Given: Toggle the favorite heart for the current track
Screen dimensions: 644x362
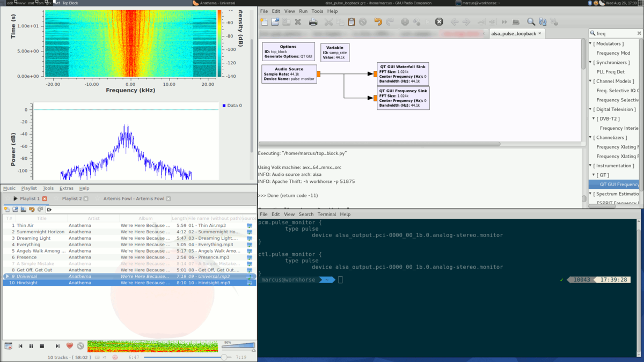Looking at the screenshot, I should coord(69,346).
